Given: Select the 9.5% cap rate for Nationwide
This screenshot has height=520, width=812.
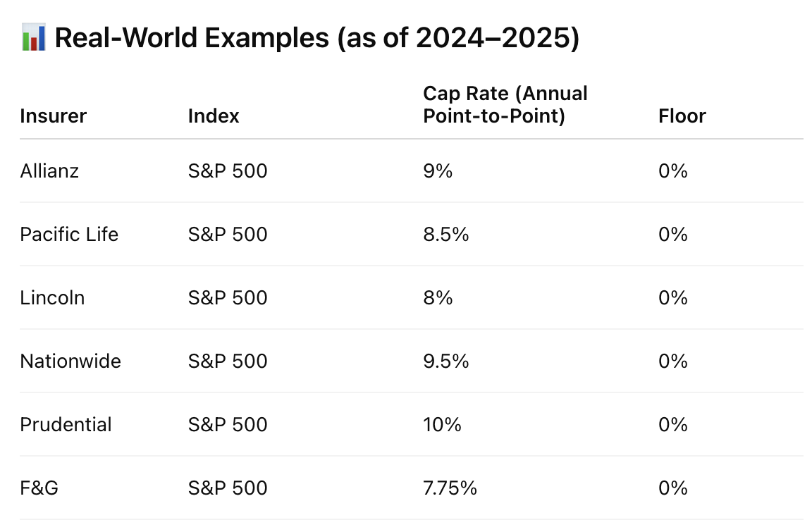Looking at the screenshot, I should 445,361.
